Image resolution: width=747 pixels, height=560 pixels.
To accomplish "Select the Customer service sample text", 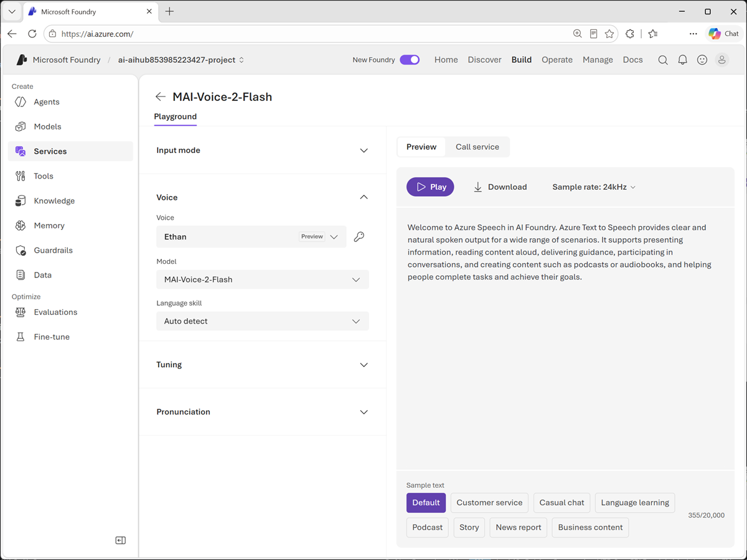I will (489, 503).
